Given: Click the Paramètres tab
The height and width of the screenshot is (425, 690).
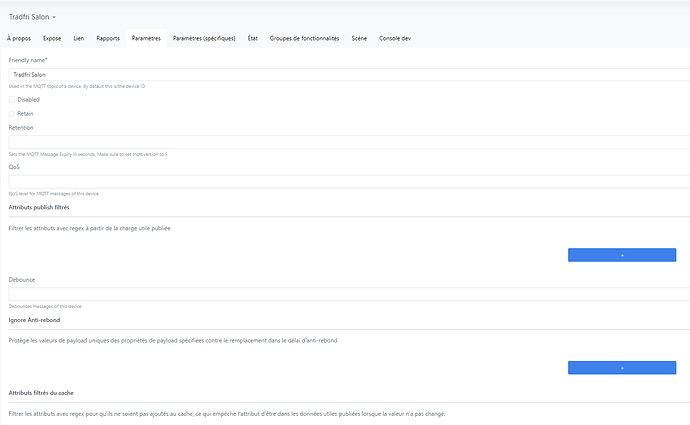Looking at the screenshot, I should pyautogui.click(x=146, y=38).
